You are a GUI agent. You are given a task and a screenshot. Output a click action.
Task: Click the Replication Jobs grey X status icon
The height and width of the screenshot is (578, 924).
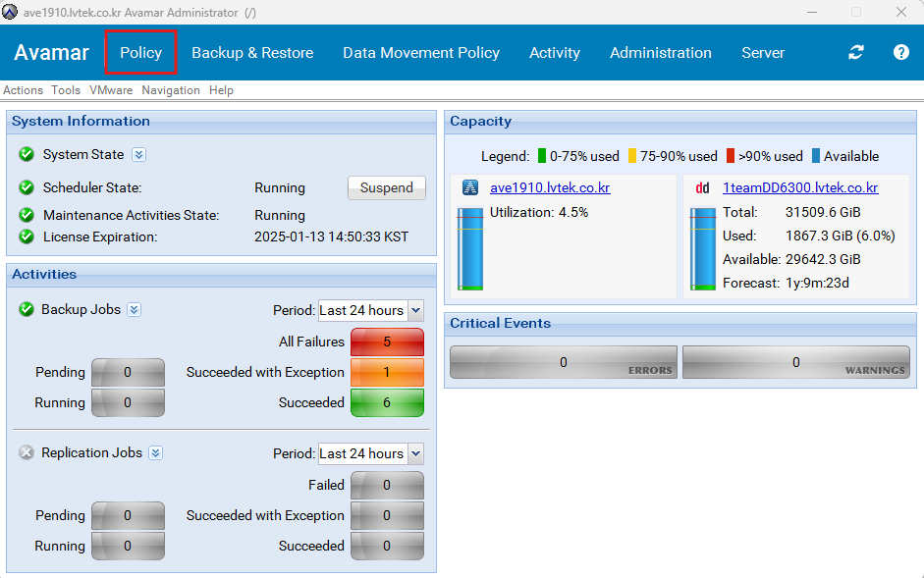[x=26, y=452]
